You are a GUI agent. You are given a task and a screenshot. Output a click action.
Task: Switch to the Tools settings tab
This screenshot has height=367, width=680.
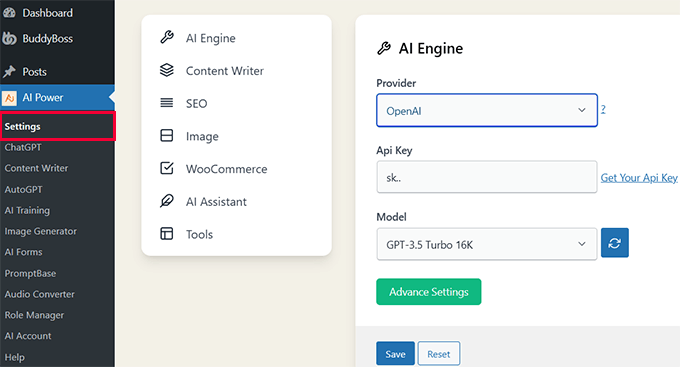point(199,234)
